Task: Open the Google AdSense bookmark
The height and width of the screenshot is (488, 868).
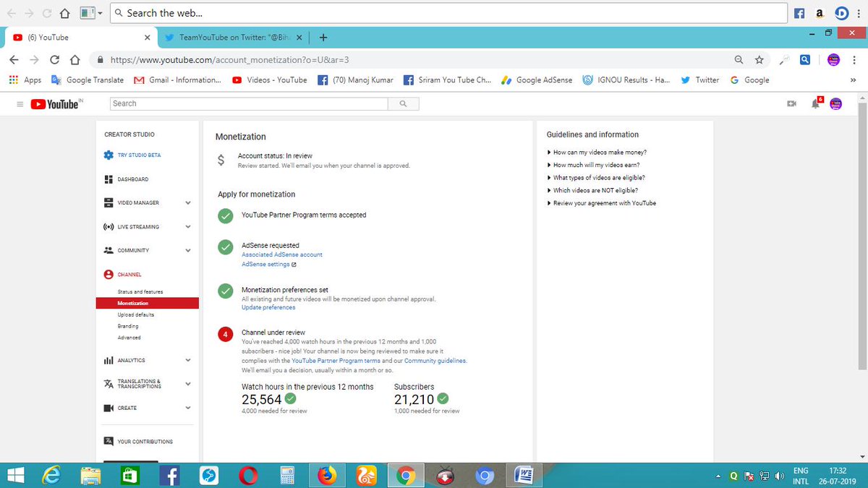Action: [536, 80]
